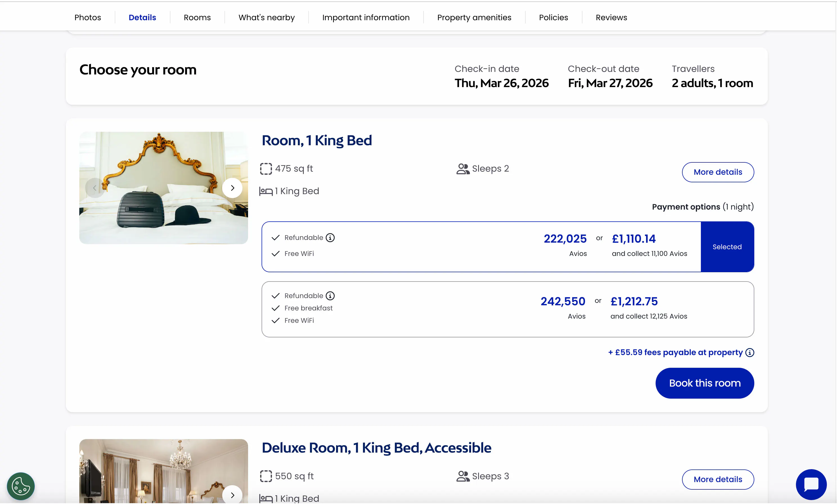
Task: Open More details for Deluxe Room Accessible
Action: [x=717, y=479]
